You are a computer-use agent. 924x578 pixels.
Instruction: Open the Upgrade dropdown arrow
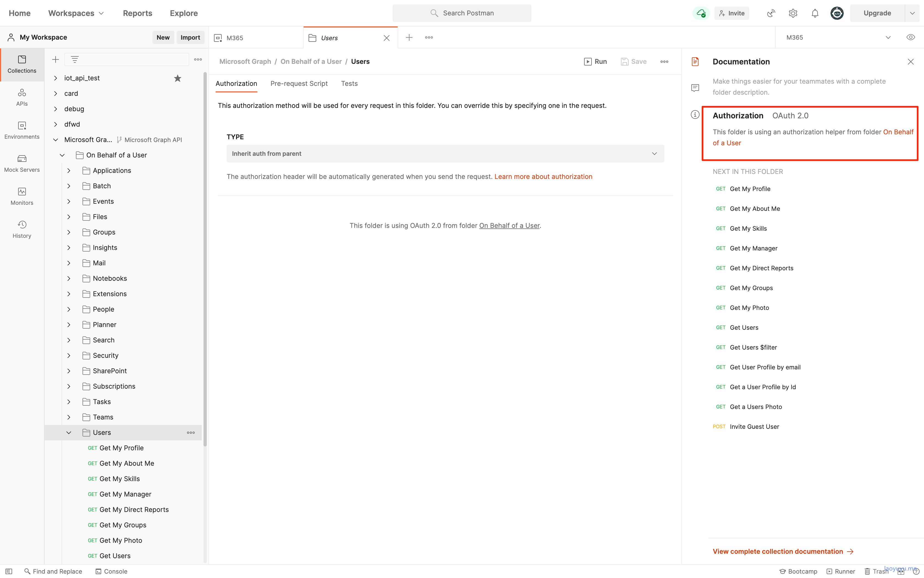pyautogui.click(x=912, y=13)
